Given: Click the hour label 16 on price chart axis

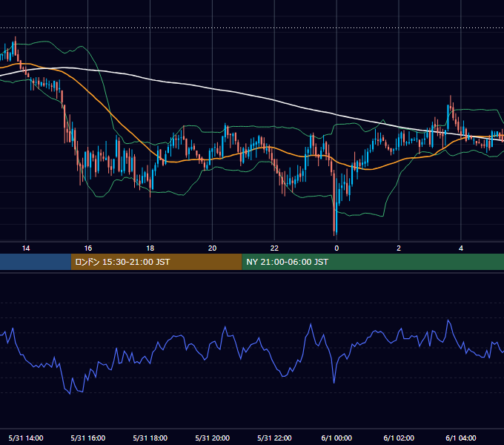Looking at the screenshot, I should (x=87, y=248).
